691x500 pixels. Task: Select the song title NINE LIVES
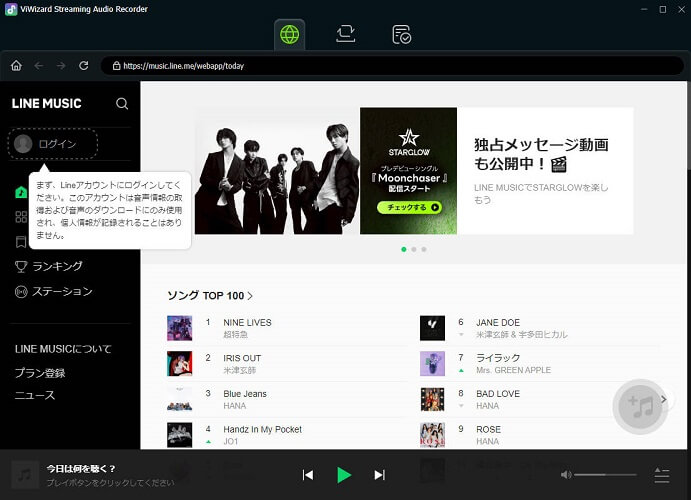coord(247,322)
